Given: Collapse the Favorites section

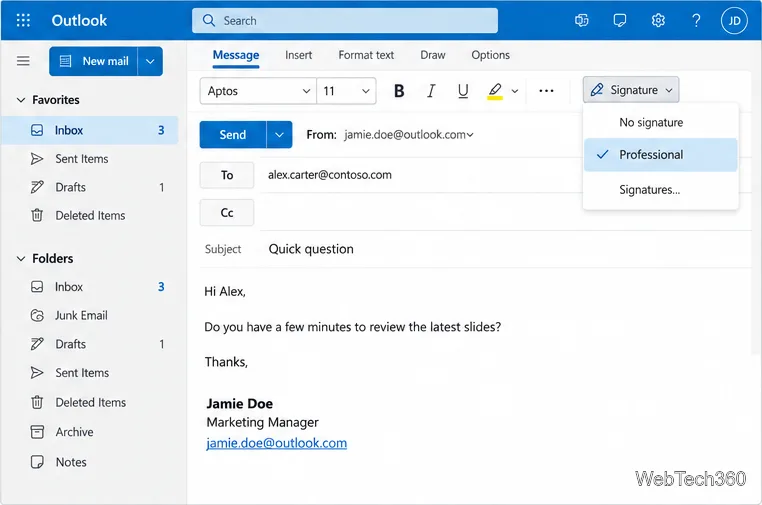Looking at the screenshot, I should click(21, 100).
